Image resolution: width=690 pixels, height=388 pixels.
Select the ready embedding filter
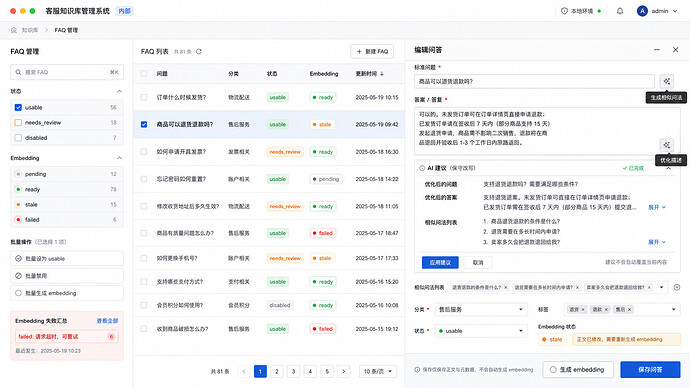pos(18,189)
